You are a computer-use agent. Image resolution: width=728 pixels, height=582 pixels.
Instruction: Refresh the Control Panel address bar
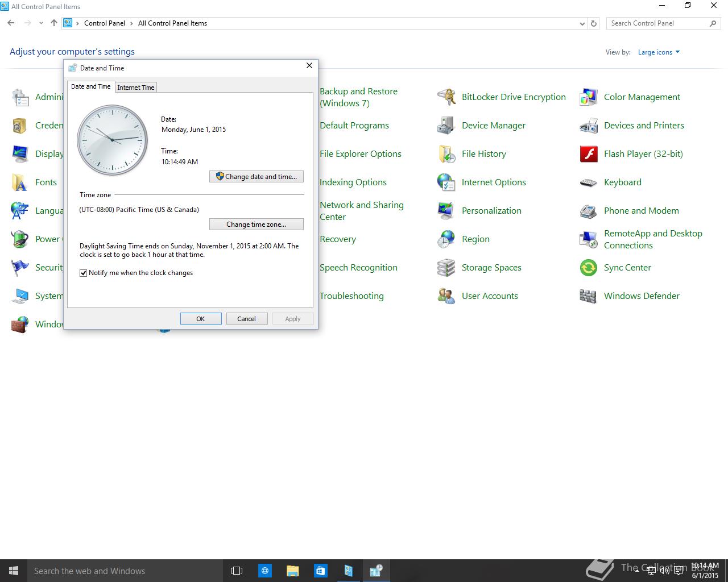click(594, 23)
